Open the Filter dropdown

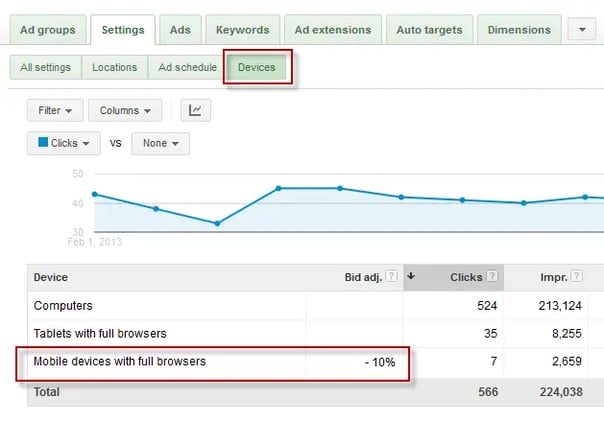click(x=54, y=110)
